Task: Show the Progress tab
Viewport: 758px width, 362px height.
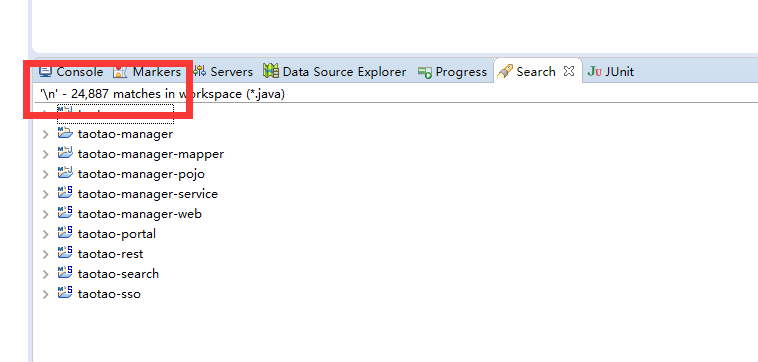Action: tap(452, 72)
